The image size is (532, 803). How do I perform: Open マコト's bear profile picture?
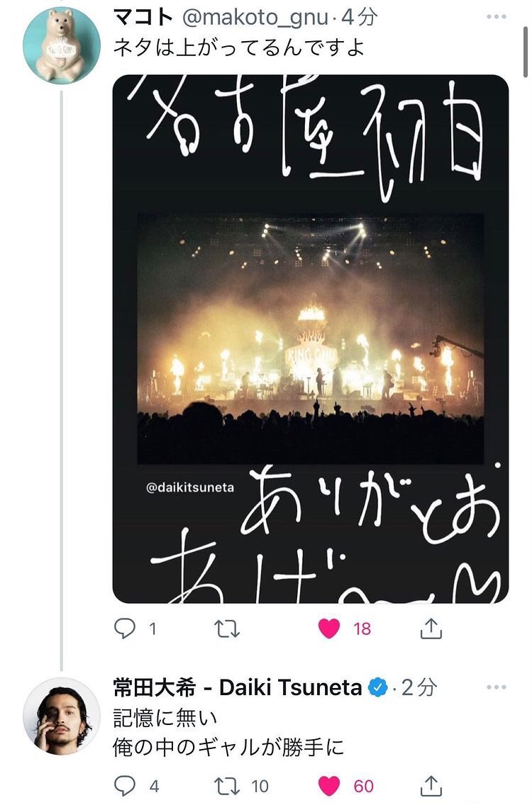point(62,45)
